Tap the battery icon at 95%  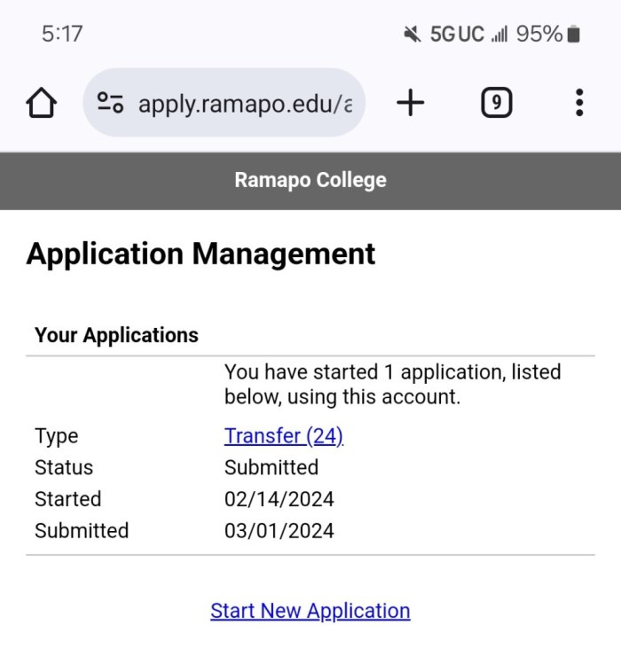(x=573, y=35)
